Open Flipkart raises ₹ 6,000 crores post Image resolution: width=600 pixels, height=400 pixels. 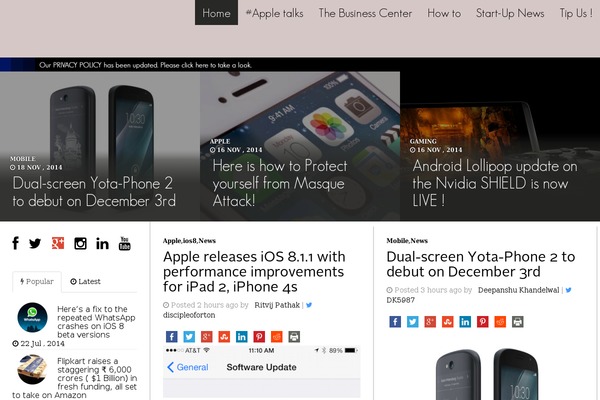pyautogui.click(x=75, y=378)
